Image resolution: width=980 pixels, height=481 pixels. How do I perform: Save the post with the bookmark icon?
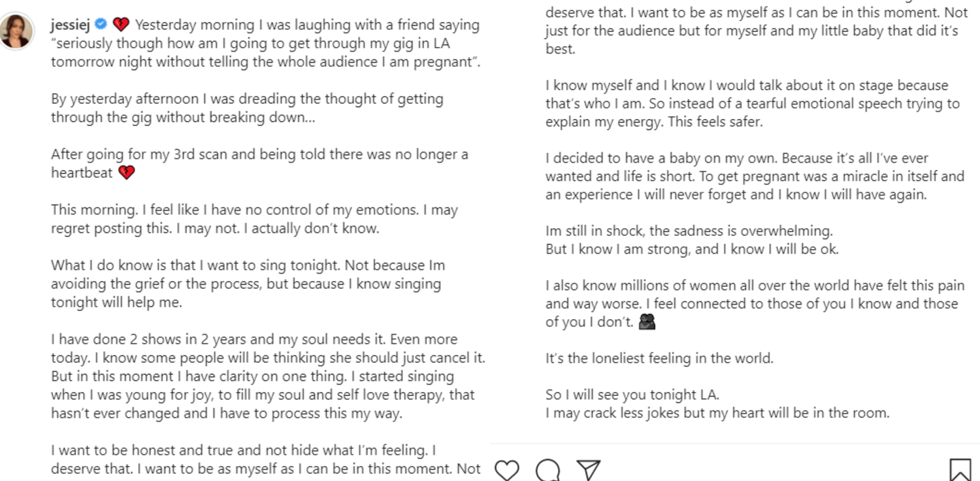point(960,470)
